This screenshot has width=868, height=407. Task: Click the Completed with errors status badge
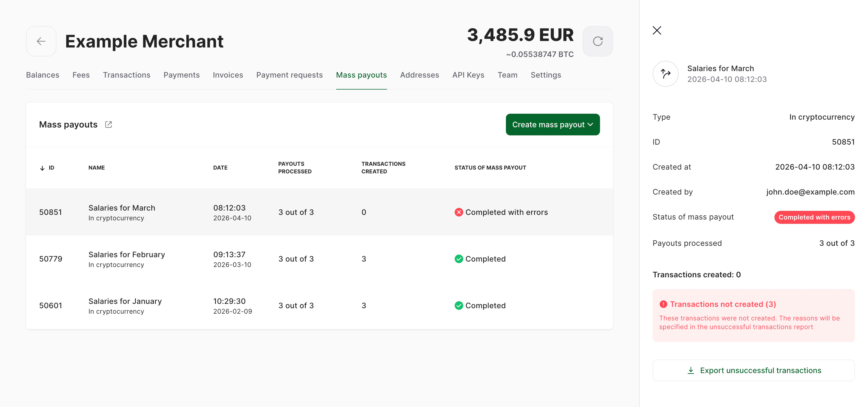pyautogui.click(x=814, y=217)
